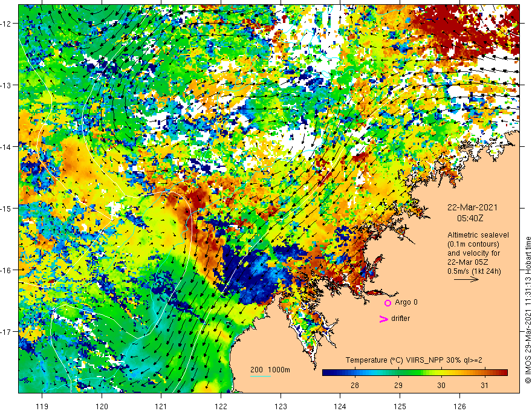Click longitude axis label 123

click(281, 406)
